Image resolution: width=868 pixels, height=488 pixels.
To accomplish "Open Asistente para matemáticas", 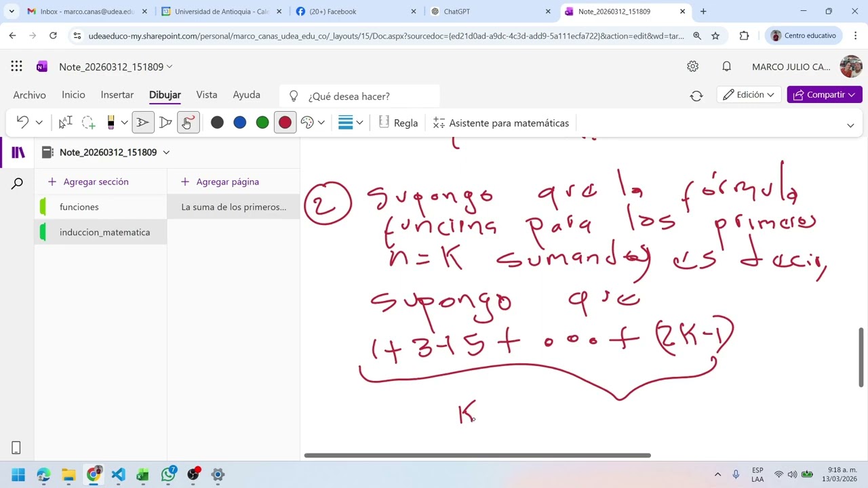I will click(501, 123).
